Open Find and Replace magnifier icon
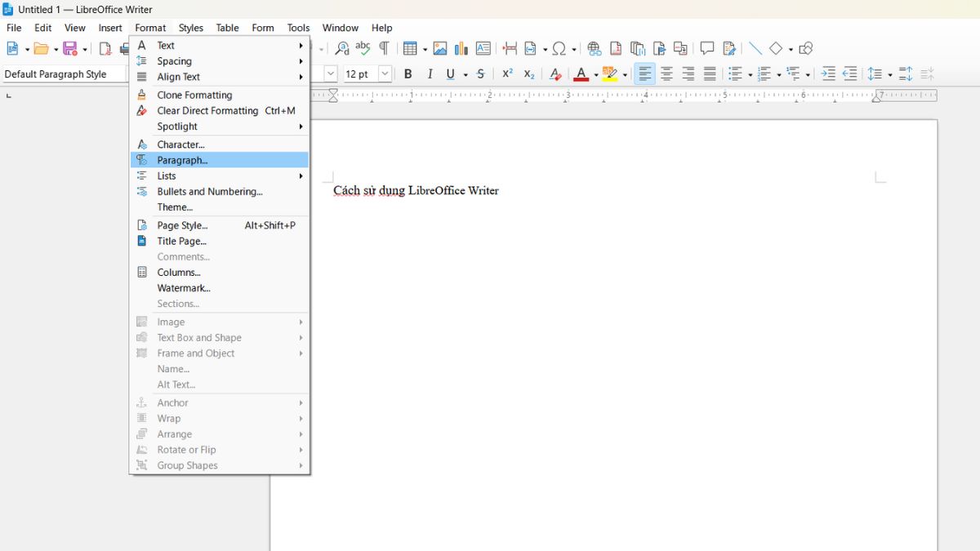This screenshot has width=980, height=551. pos(342,48)
